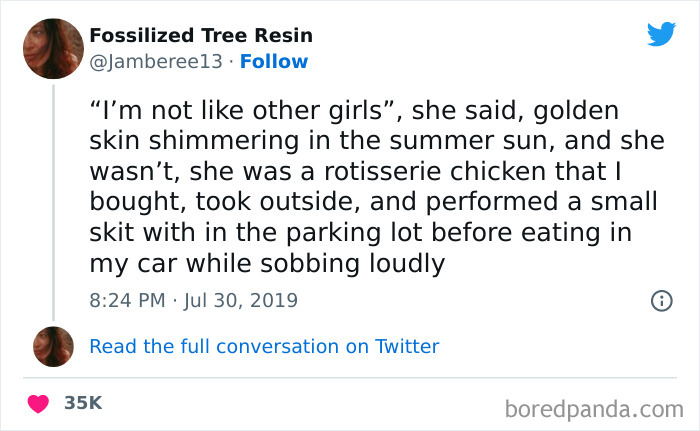Click "Jul 30, 2019" in the timestamp
Image resolution: width=700 pixels, height=431 pixels.
[242, 300]
